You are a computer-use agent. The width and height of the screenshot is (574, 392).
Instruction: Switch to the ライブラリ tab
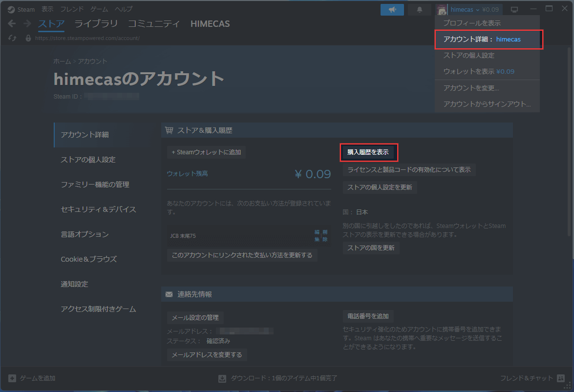96,24
